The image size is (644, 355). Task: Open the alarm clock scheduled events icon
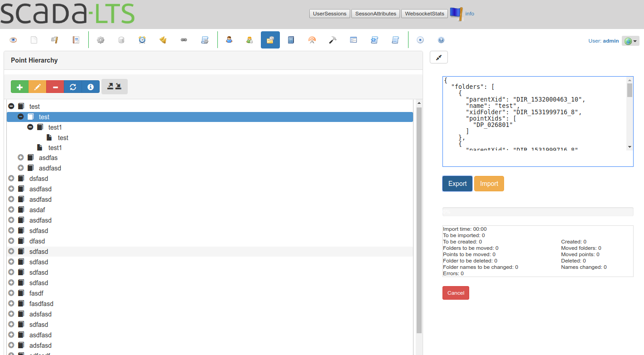142,40
